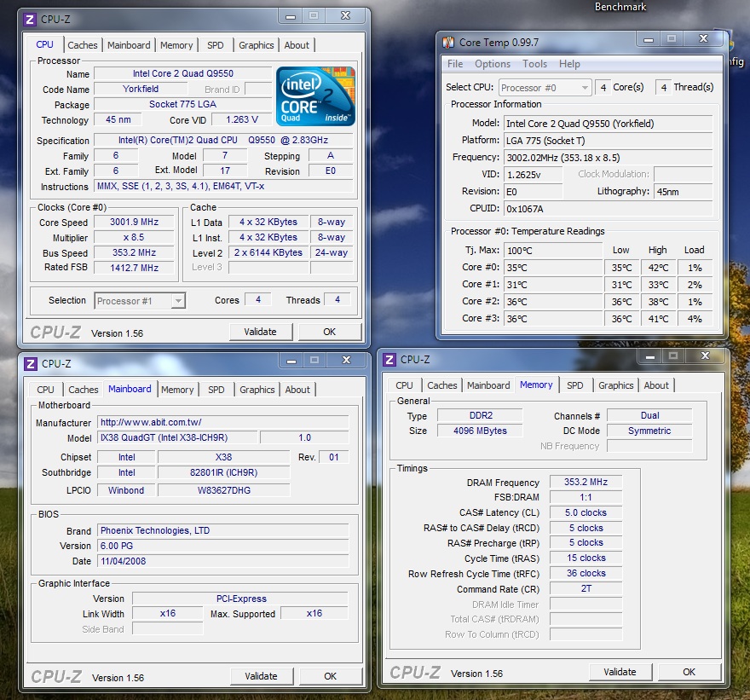Switch to Caches tab in Mainboard CPU-Z window
The height and width of the screenshot is (700, 750).
[84, 390]
